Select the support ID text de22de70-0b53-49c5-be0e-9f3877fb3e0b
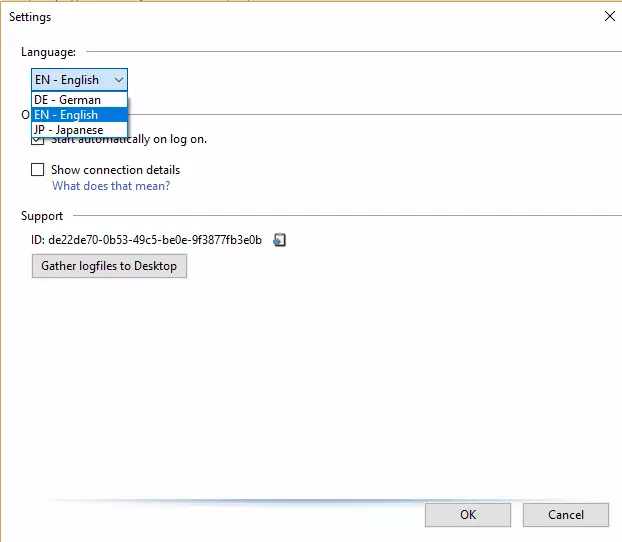The image size is (622, 542). coord(155,240)
